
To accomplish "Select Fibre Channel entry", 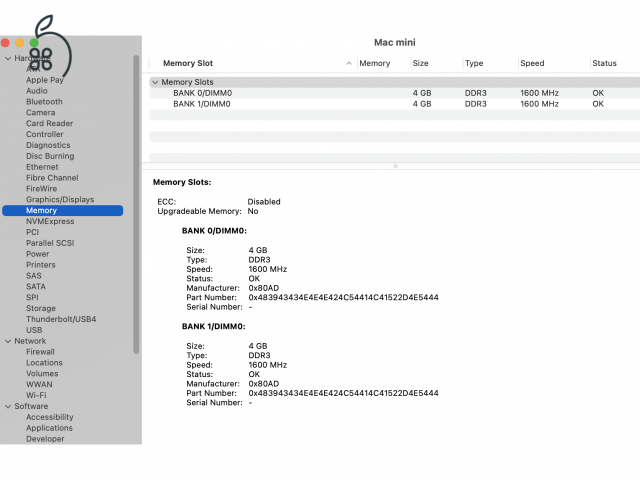I will click(x=52, y=178).
